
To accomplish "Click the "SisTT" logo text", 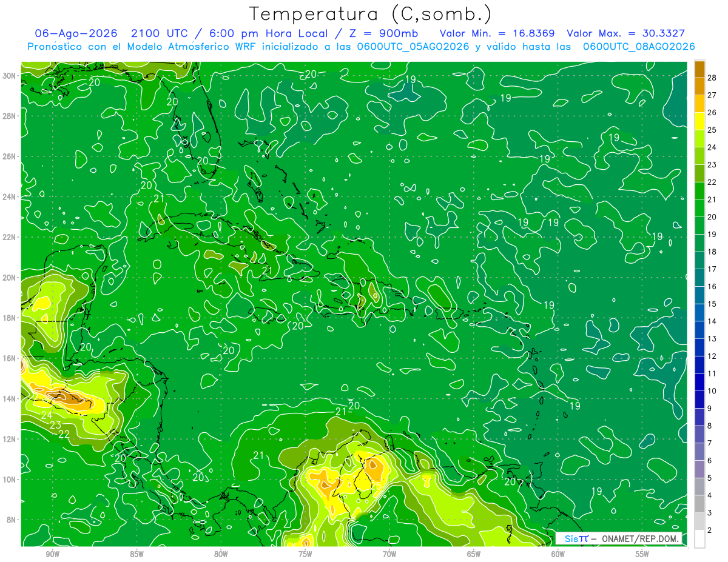I will pyautogui.click(x=576, y=538).
